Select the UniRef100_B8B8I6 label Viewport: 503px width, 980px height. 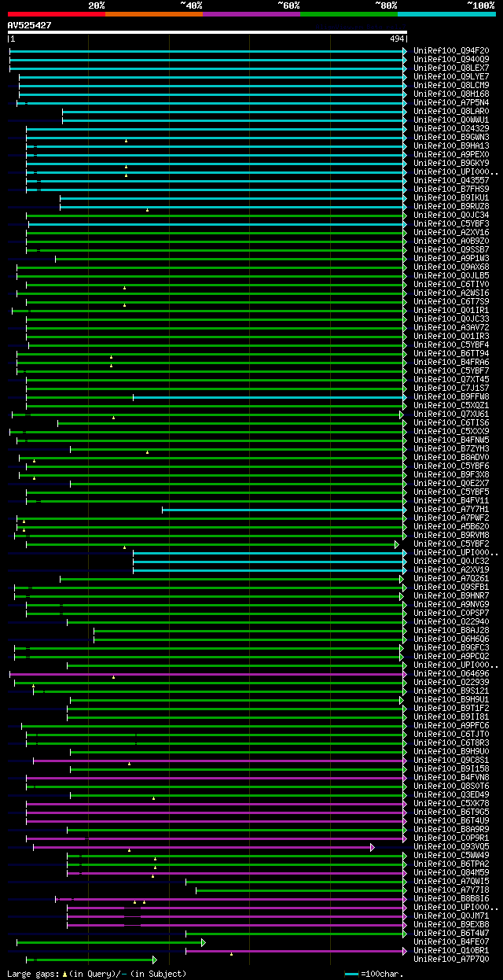click(x=451, y=898)
